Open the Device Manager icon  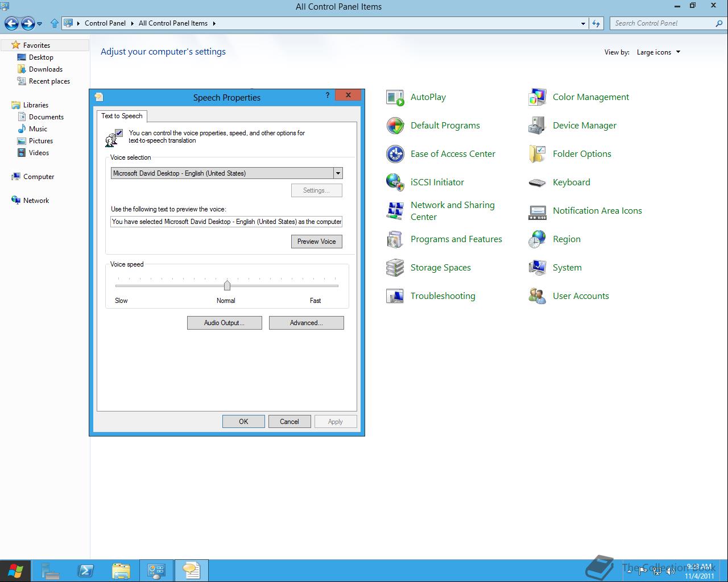click(537, 126)
